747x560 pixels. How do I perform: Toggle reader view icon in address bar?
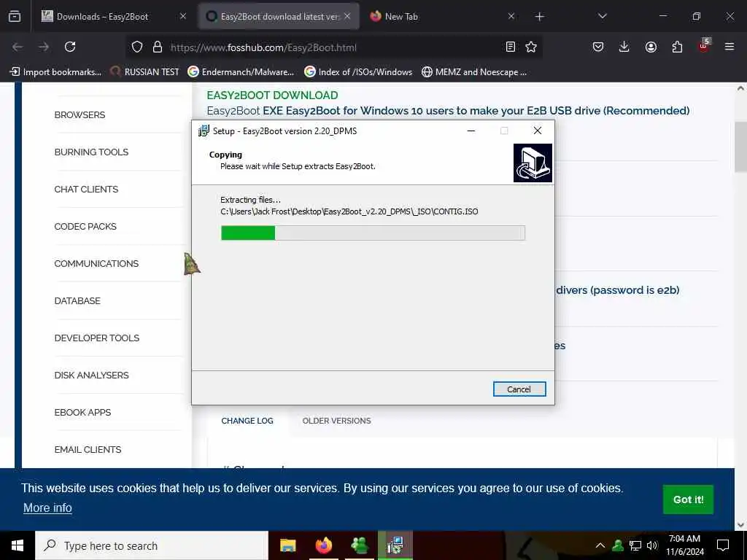[x=510, y=47]
